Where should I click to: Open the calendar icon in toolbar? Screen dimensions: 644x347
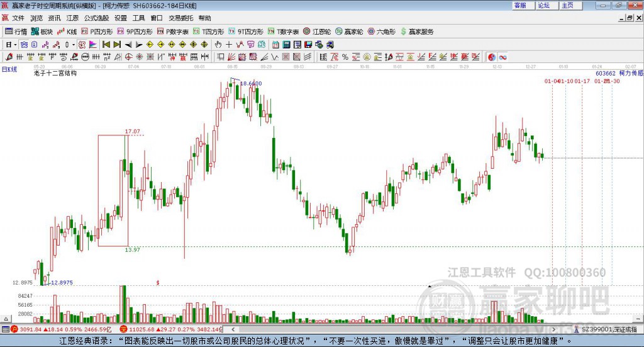coord(275,45)
